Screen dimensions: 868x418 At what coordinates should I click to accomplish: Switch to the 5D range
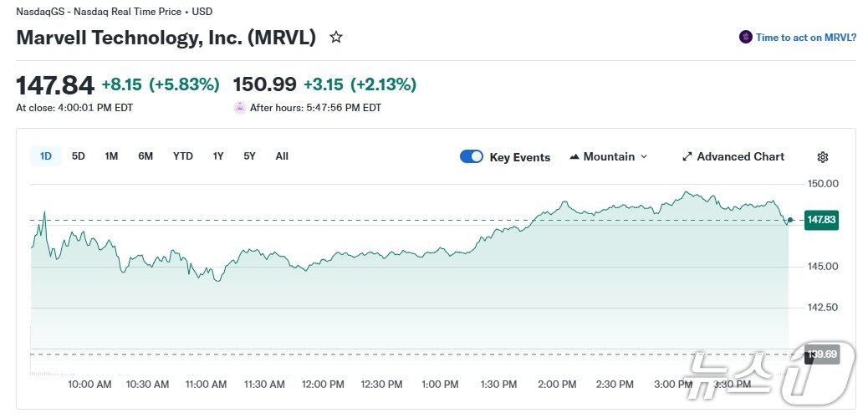79,156
